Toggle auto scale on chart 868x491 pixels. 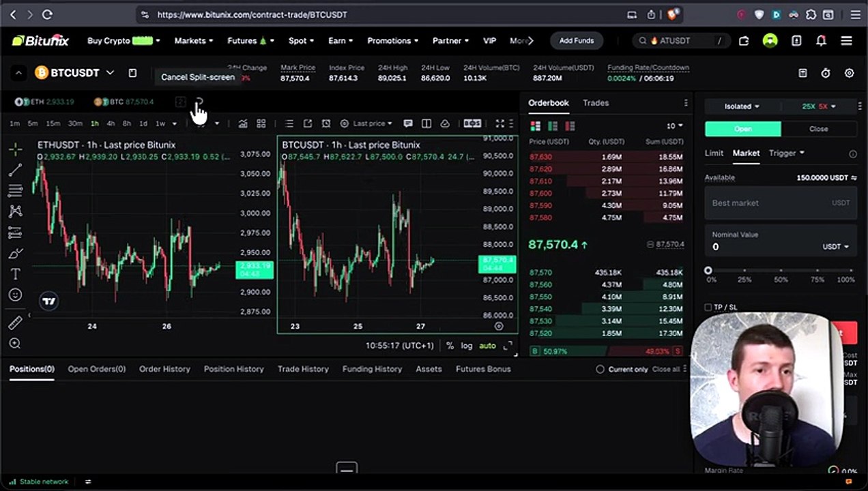coord(487,346)
